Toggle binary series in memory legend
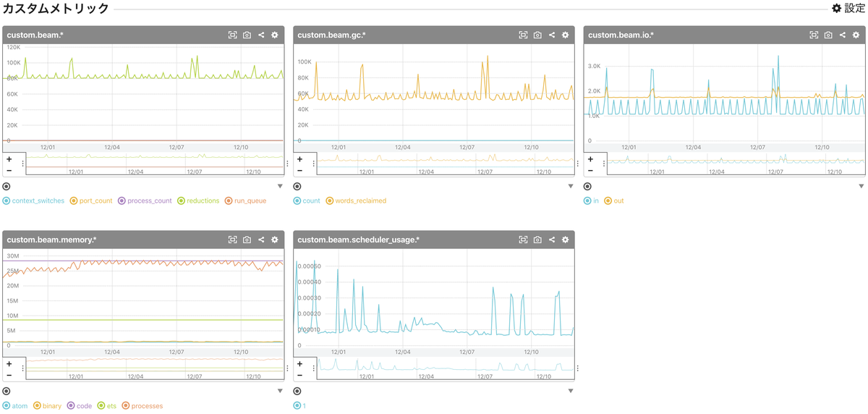The image size is (868, 414). [x=48, y=406]
